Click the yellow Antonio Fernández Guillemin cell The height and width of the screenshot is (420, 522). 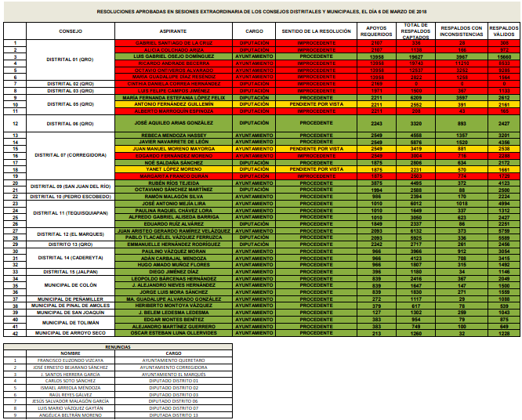pos(173,103)
